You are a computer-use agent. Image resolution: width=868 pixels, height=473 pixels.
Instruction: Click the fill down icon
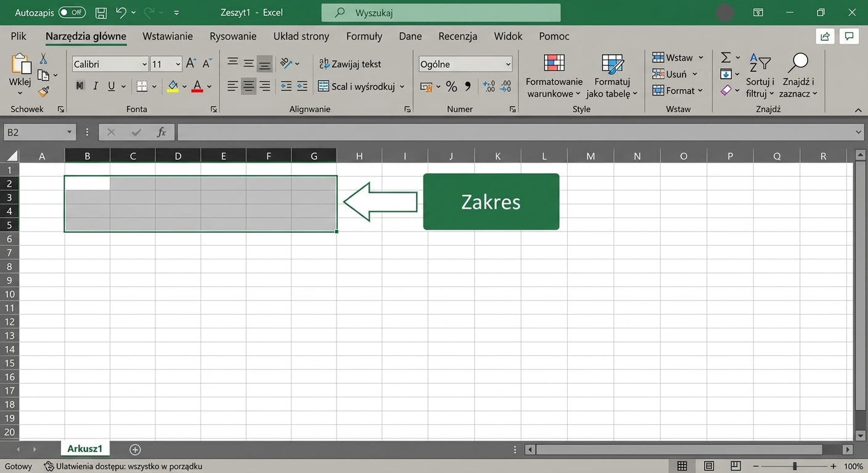(x=726, y=74)
